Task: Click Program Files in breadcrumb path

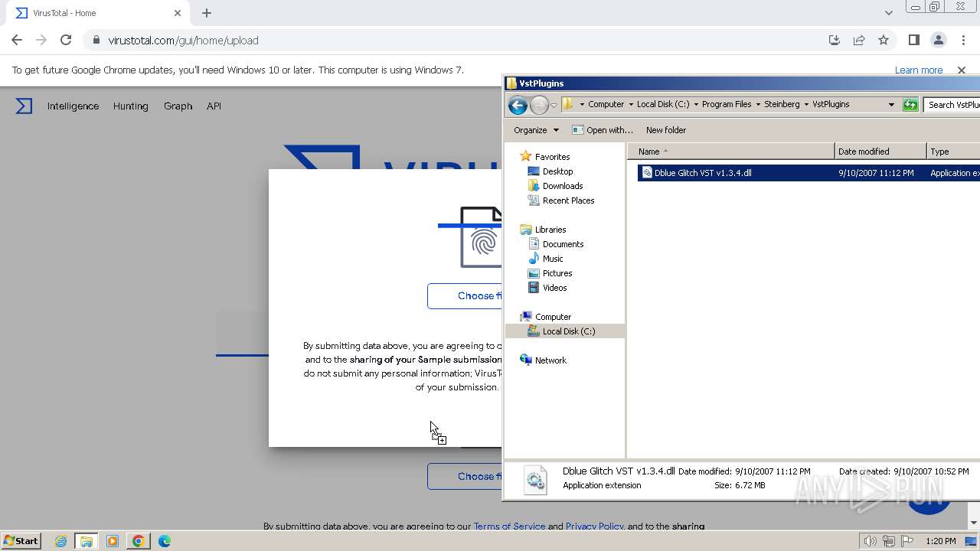Action: tap(727, 104)
